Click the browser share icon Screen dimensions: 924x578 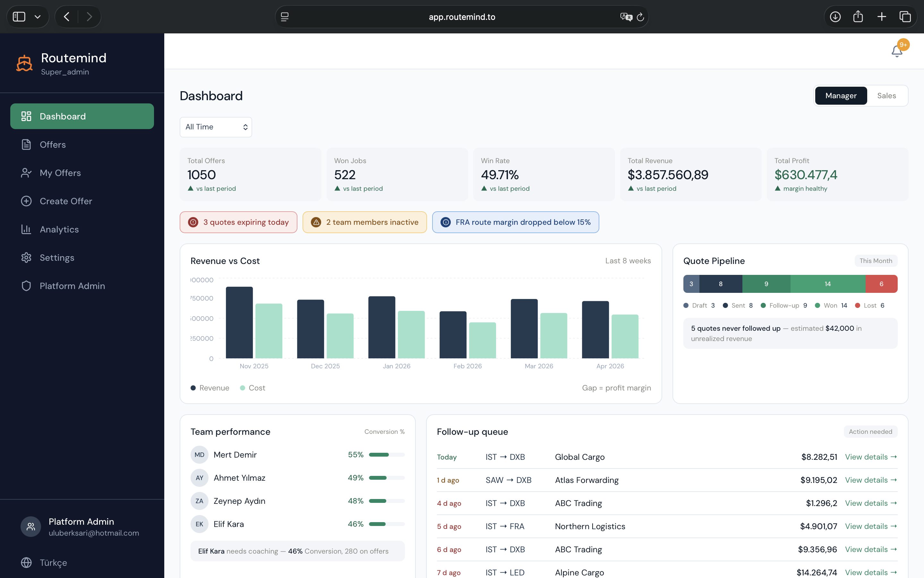(858, 16)
